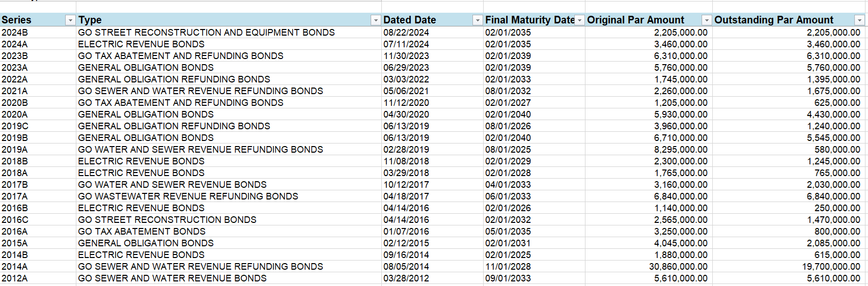Select GO TAX ABATEMENT BONDS type cell
868x286 pixels.
click(x=142, y=232)
